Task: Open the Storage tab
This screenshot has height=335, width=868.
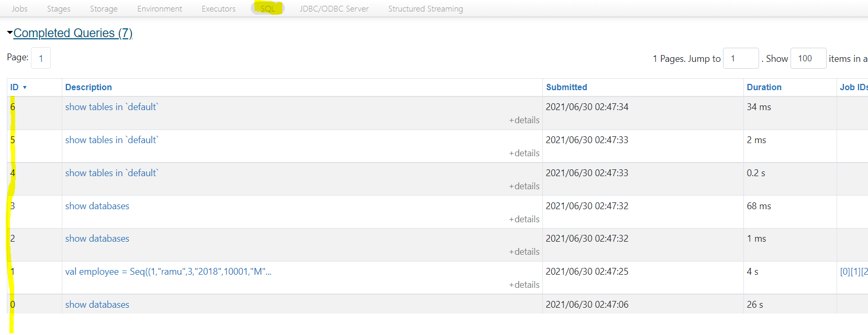Action: tap(104, 9)
